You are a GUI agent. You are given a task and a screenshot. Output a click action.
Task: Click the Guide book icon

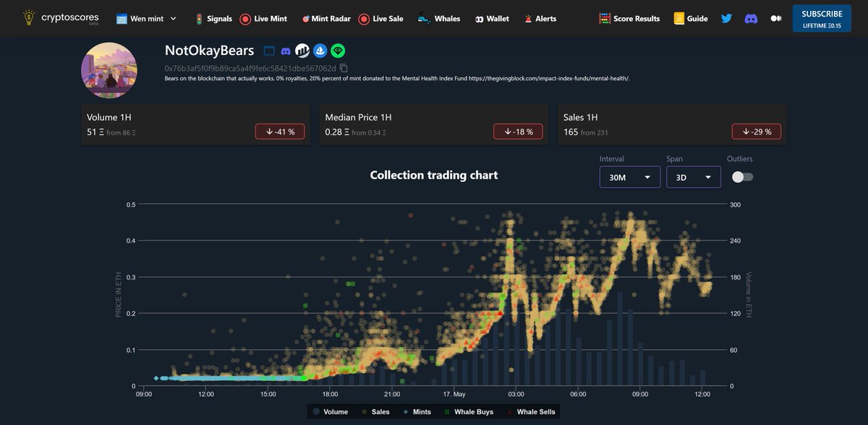(678, 19)
